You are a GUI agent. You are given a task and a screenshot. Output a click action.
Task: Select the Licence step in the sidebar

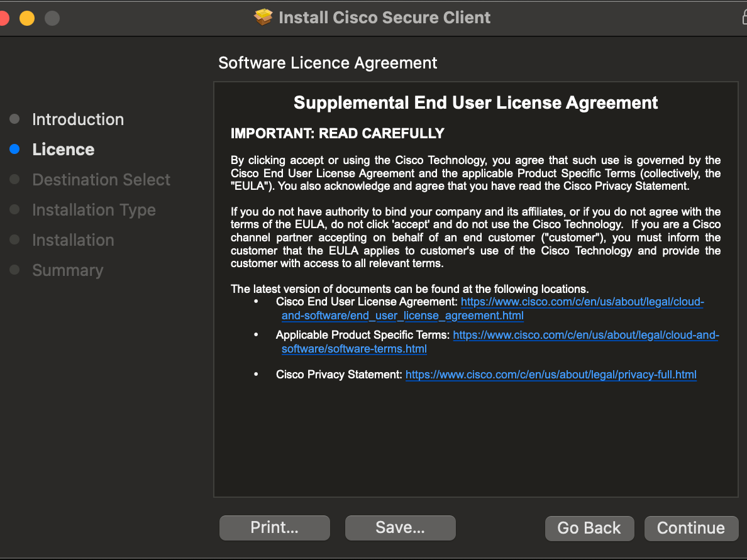point(63,150)
